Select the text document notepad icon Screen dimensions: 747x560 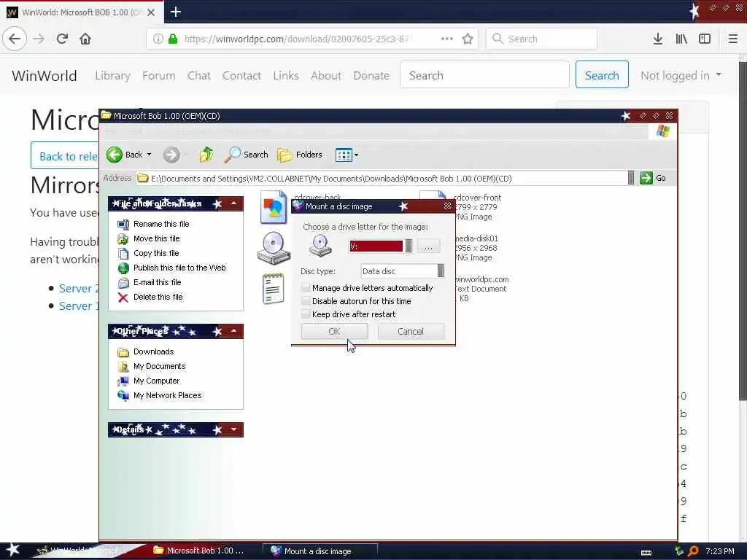click(x=274, y=289)
